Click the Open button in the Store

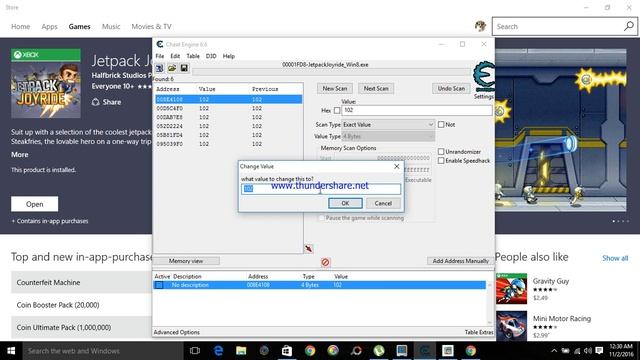coord(35,204)
